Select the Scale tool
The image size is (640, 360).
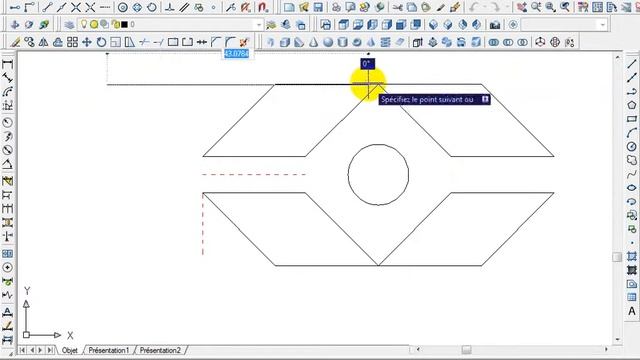116,42
